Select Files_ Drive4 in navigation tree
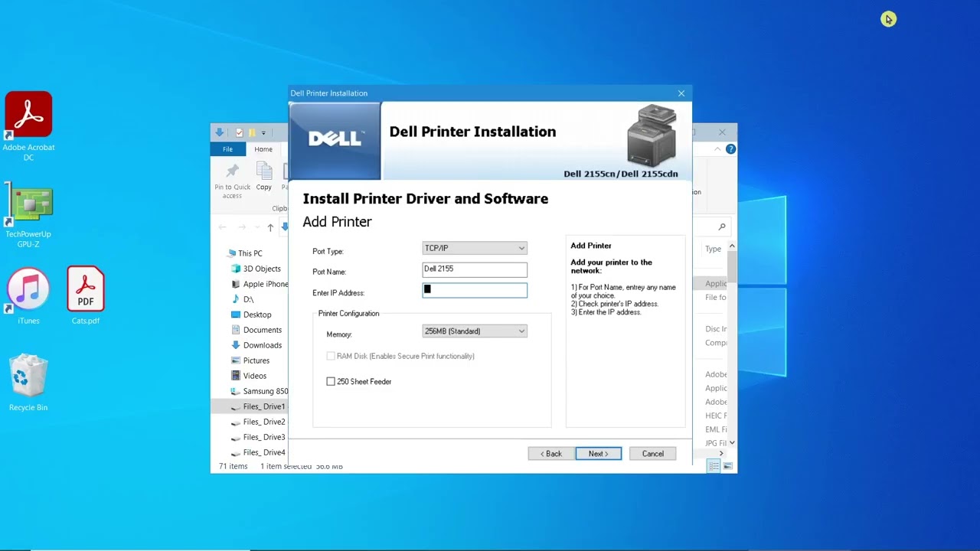The image size is (980, 551). tap(258, 452)
